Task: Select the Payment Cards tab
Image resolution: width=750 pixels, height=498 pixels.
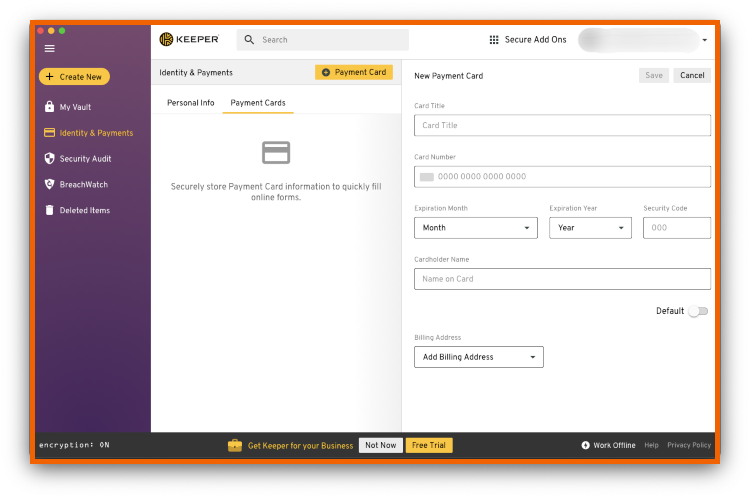Action: 258,103
